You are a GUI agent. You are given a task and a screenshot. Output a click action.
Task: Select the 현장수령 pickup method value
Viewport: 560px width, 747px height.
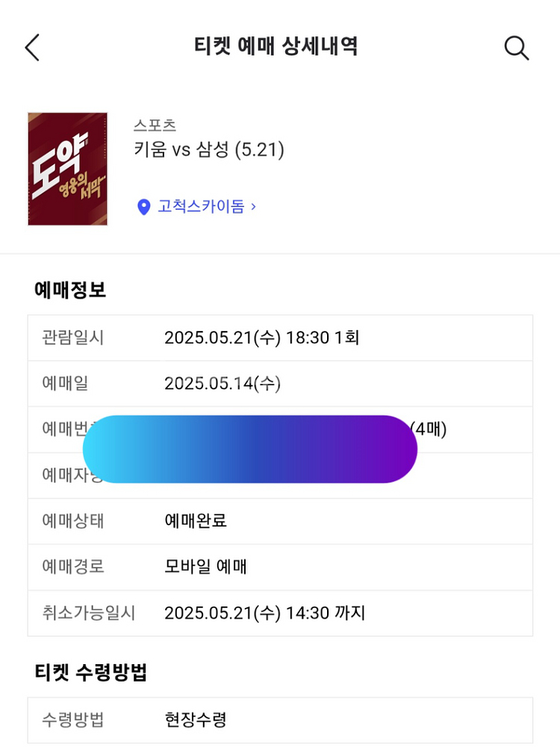(x=196, y=719)
